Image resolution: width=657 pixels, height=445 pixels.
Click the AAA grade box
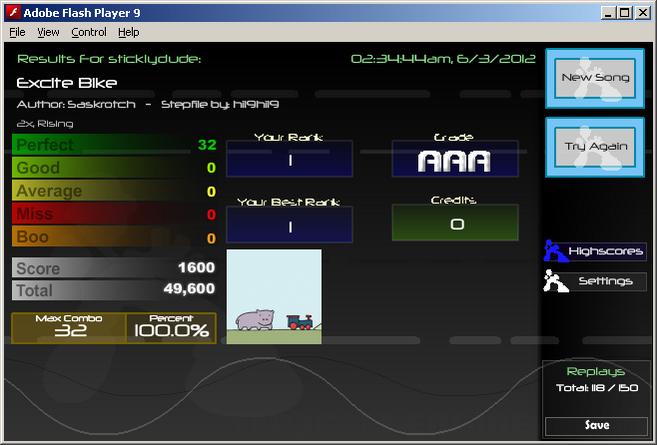(x=455, y=160)
